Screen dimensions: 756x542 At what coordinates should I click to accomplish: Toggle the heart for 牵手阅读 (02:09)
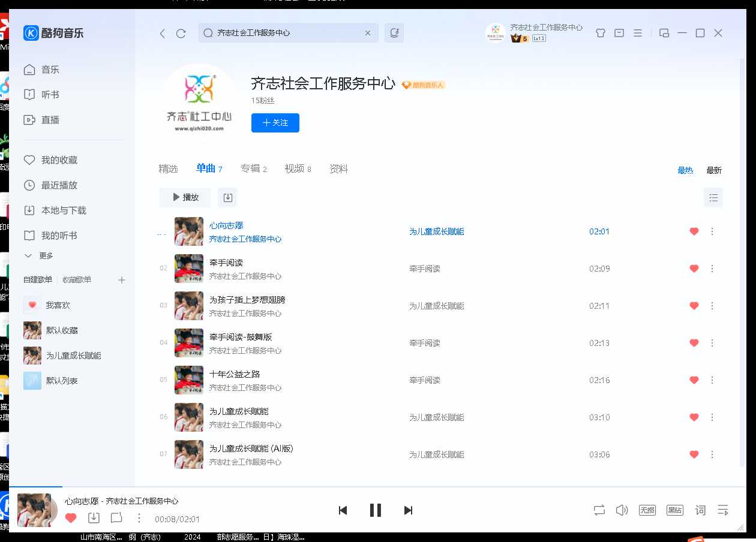[x=694, y=269]
